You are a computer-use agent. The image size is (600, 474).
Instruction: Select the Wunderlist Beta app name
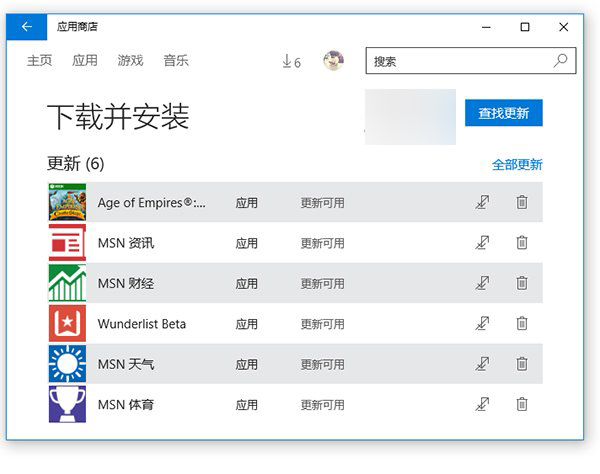(x=142, y=324)
